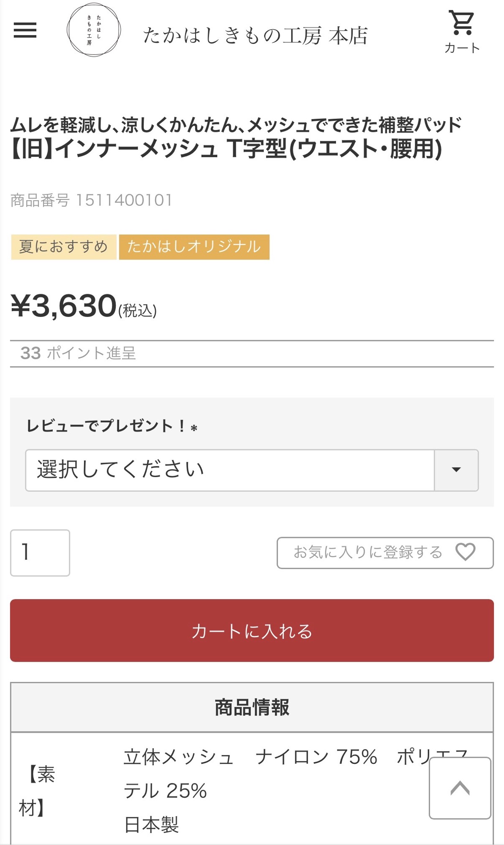Screen dimensions: 504x845
Task: Click the round shop logo emblem
Action: click(x=94, y=30)
